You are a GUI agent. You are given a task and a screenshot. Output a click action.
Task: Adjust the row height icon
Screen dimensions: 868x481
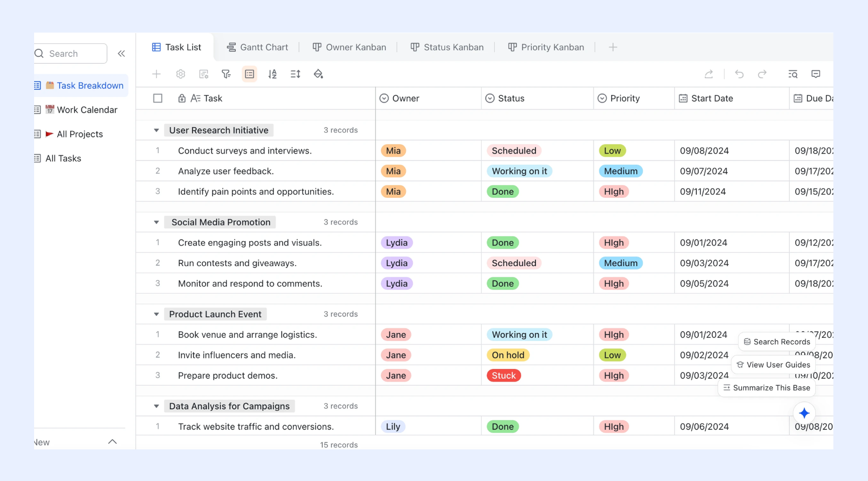tap(296, 74)
